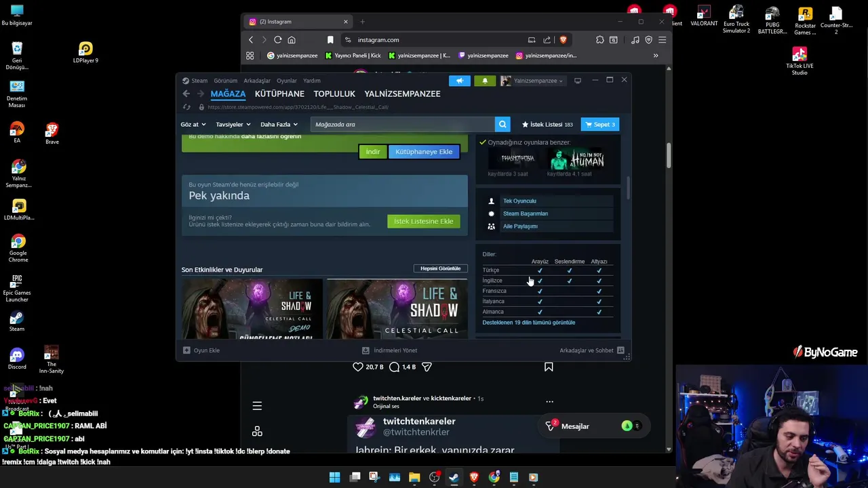Reload the Brave browser page
This screenshot has width=868, height=488.
click(x=277, y=40)
